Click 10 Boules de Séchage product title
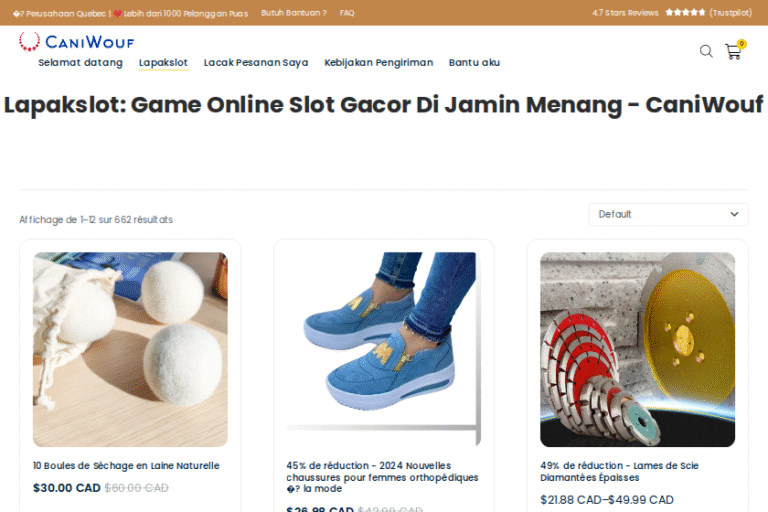 126,465
